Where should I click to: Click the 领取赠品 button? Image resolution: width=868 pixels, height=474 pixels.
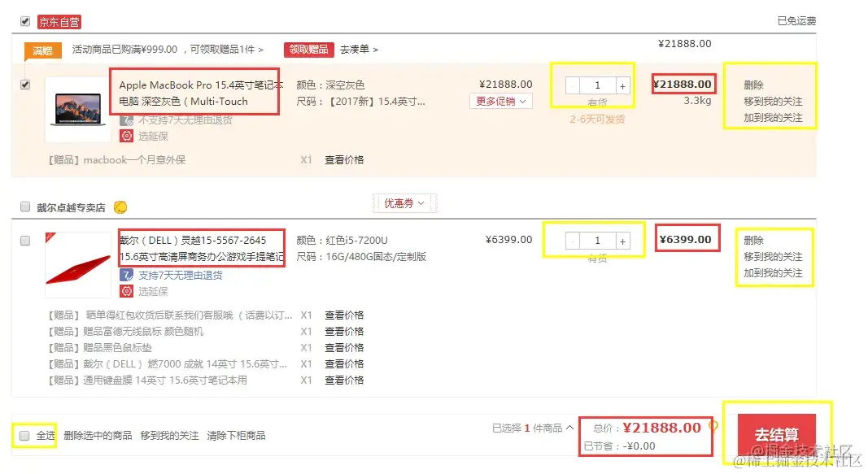pos(309,50)
